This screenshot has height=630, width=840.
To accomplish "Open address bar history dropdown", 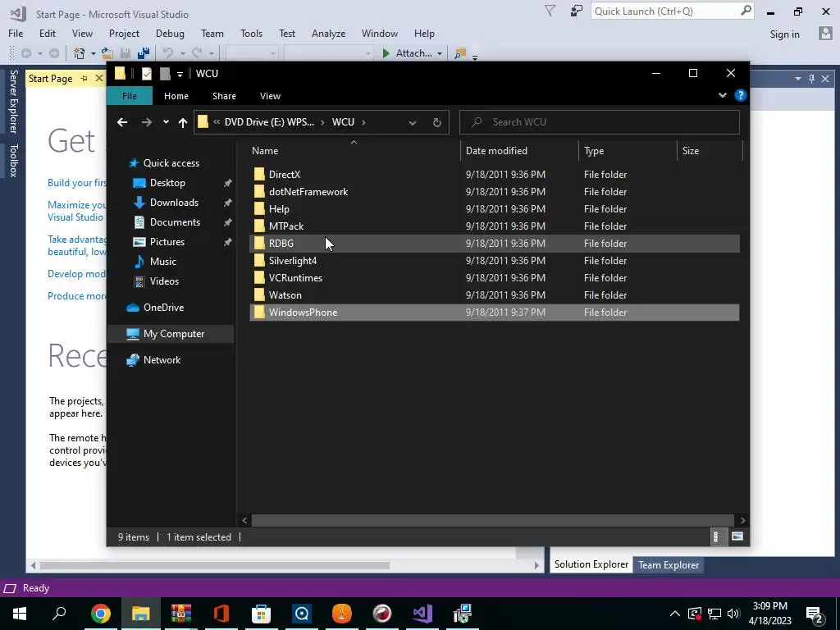I will pyautogui.click(x=412, y=123).
